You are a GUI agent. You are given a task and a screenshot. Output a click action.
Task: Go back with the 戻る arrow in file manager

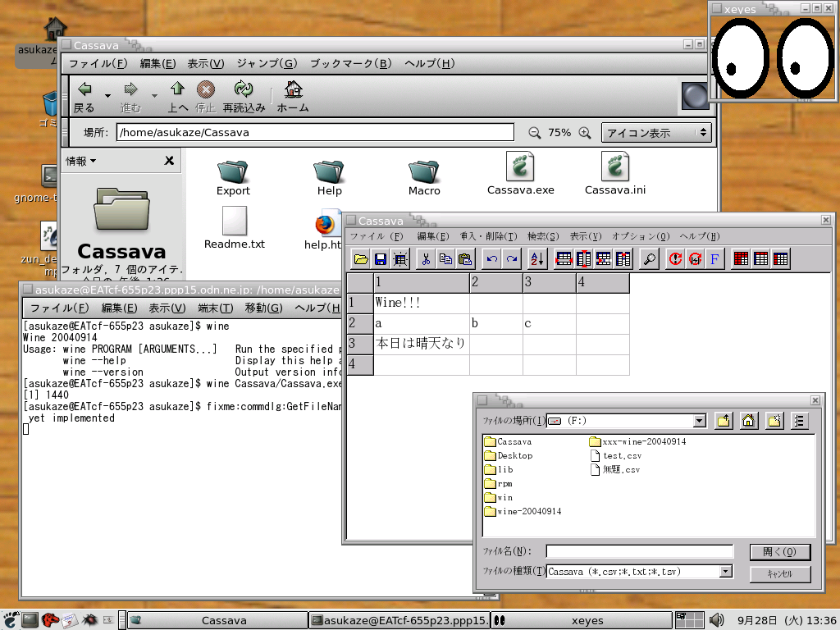point(84,97)
